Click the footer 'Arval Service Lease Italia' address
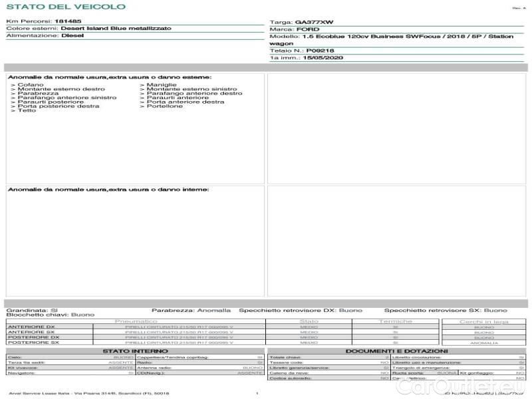The height and width of the screenshot is (399, 532). point(89,394)
